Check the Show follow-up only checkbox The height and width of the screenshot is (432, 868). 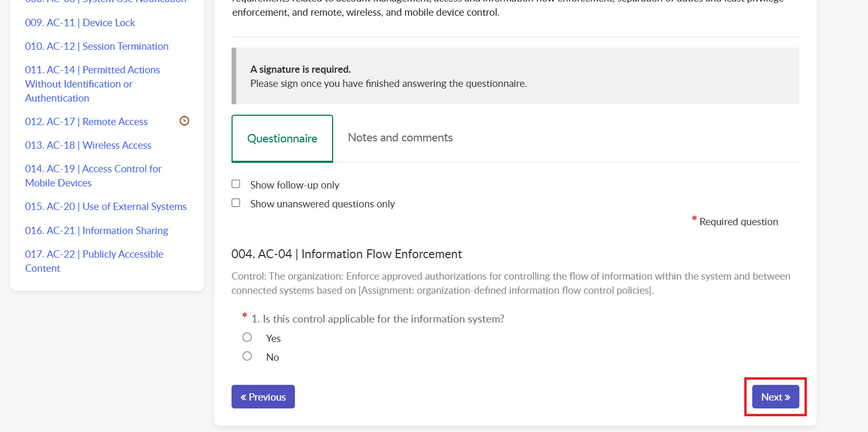(236, 184)
